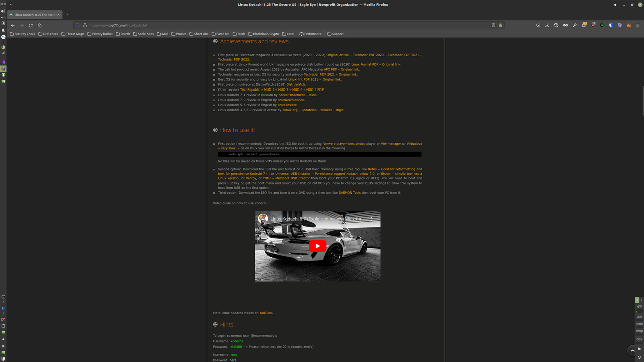Reload the page with the refresh icon

[x=31, y=25]
